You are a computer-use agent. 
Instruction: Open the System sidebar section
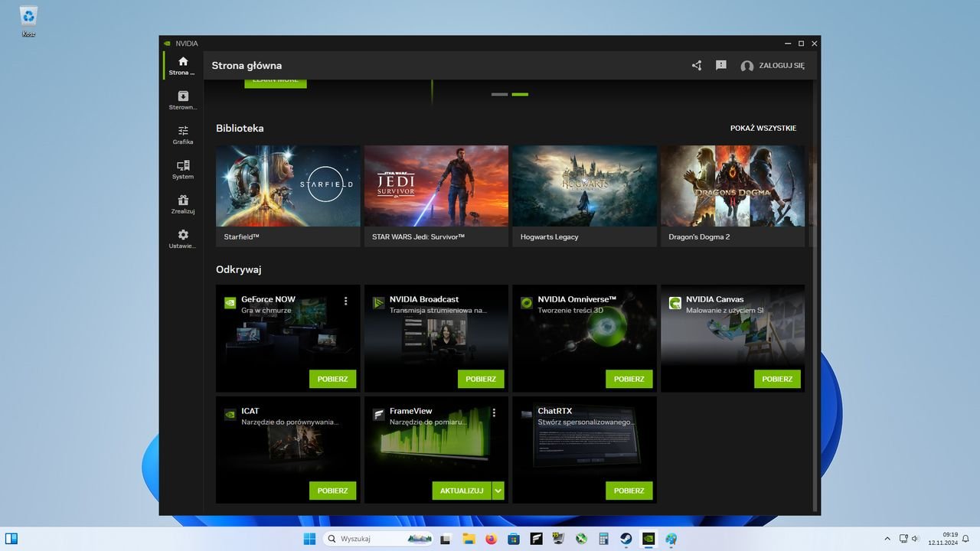183,170
